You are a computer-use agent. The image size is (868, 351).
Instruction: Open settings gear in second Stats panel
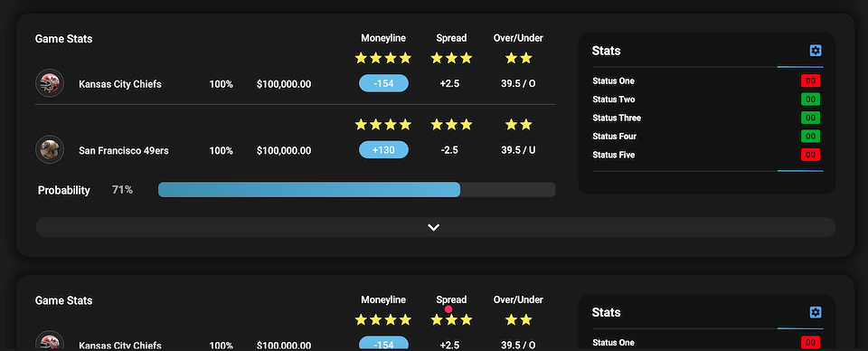[x=816, y=312]
